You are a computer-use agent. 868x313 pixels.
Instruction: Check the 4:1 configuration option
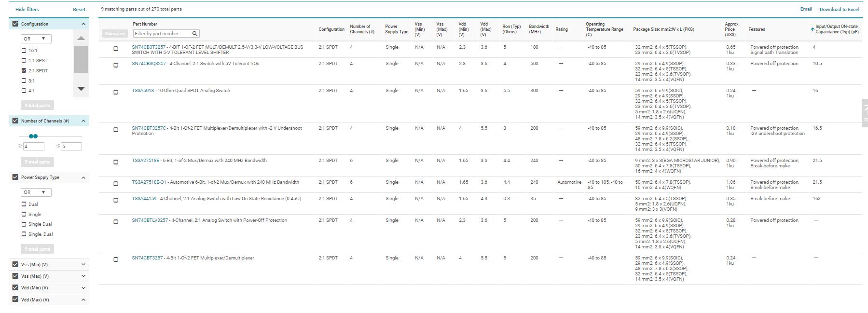pos(24,90)
